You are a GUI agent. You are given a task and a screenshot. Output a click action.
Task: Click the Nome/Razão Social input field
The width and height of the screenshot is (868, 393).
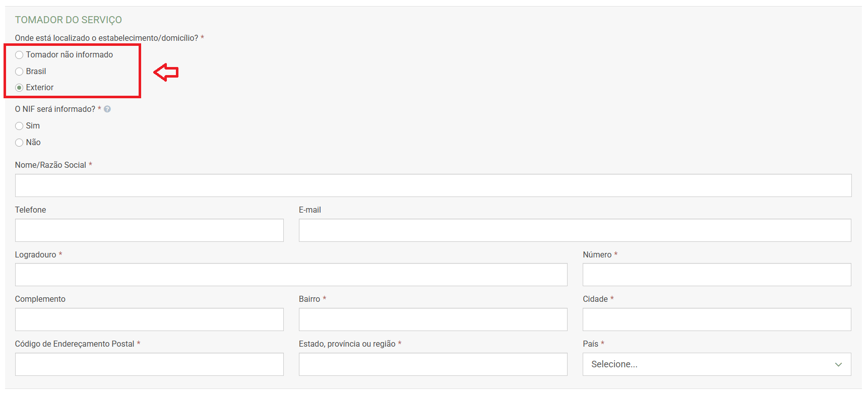[433, 185]
